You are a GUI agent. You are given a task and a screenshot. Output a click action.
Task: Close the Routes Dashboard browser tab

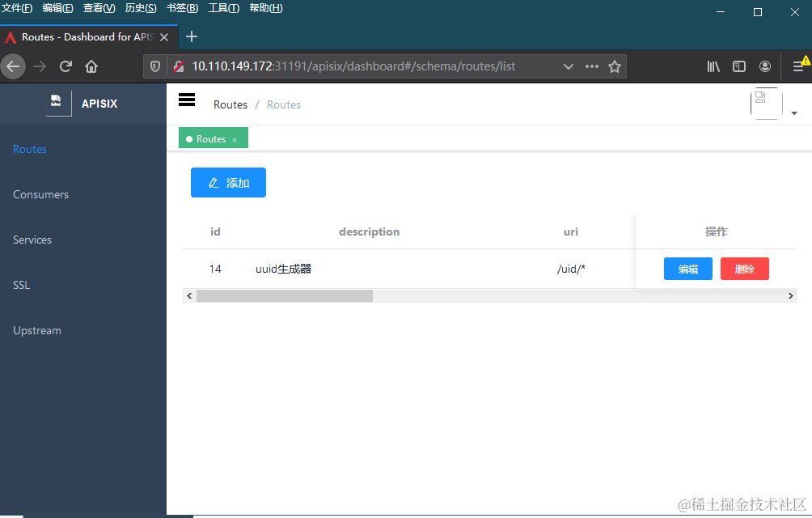point(164,37)
